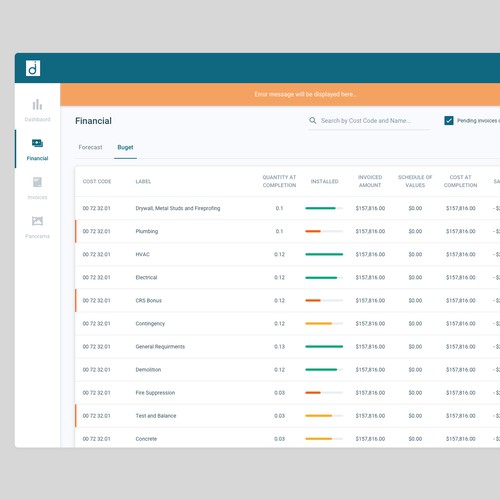Select the 'Test and Balance' row label
This screenshot has width=500, height=500.
pyautogui.click(x=156, y=416)
